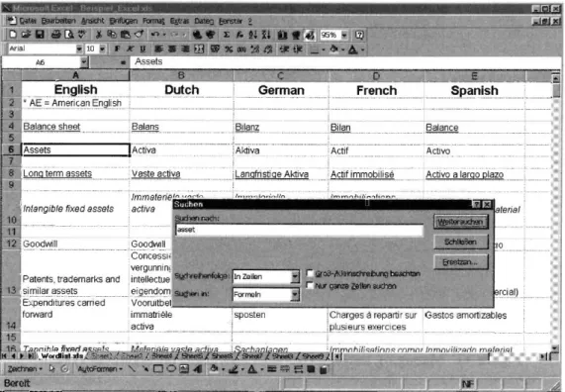Undo the last action
Screen dimensions: 565x392
[155, 35]
